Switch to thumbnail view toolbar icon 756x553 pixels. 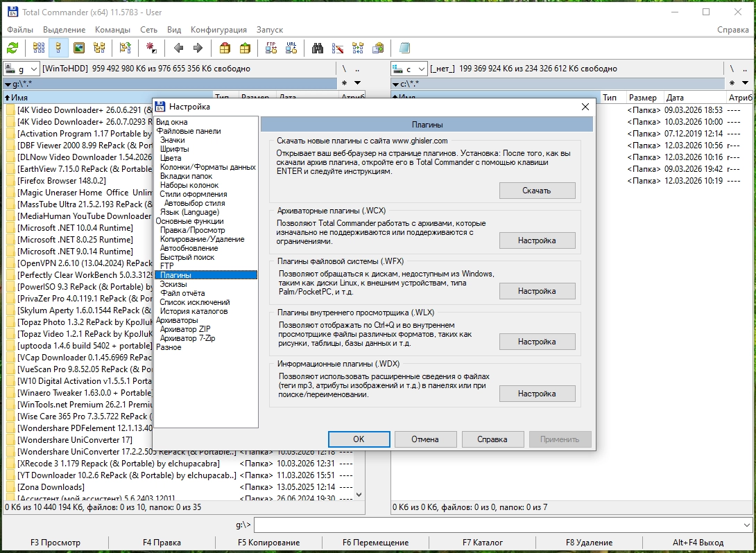(x=79, y=48)
